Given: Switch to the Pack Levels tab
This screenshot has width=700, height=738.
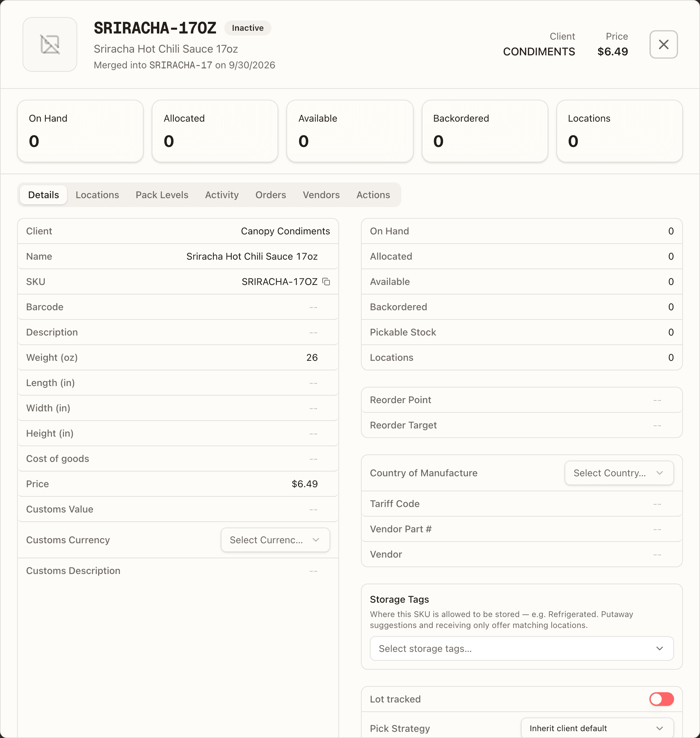Looking at the screenshot, I should point(162,195).
